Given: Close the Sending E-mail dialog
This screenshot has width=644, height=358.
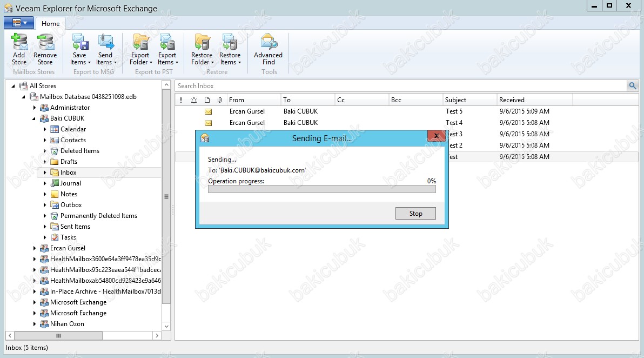Looking at the screenshot, I should 437,136.
